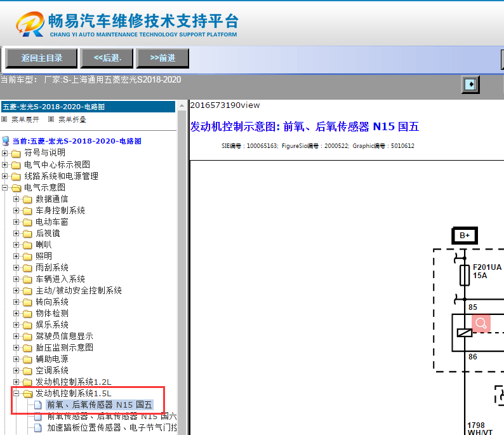Select the 空调系统 tree item
This screenshot has height=435, width=504.
point(52,370)
